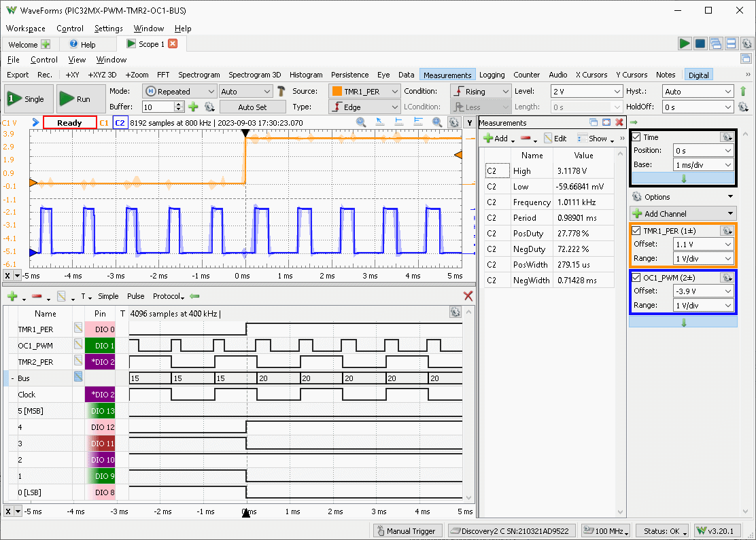Click the gear icon in Time panel

727,137
